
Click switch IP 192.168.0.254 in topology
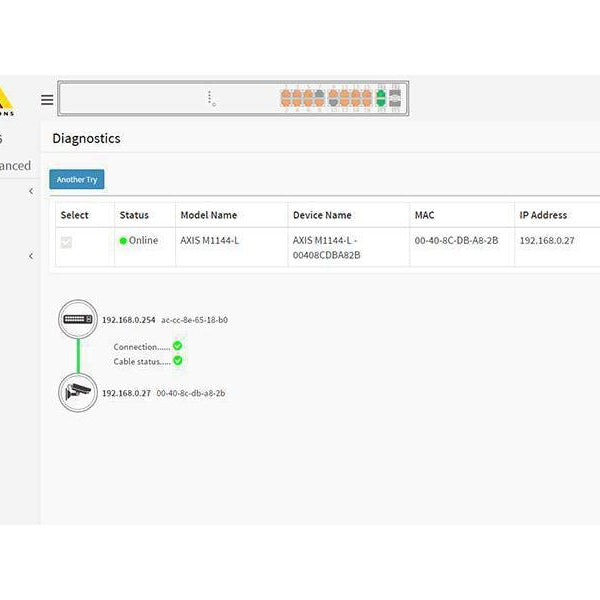pyautogui.click(x=129, y=320)
